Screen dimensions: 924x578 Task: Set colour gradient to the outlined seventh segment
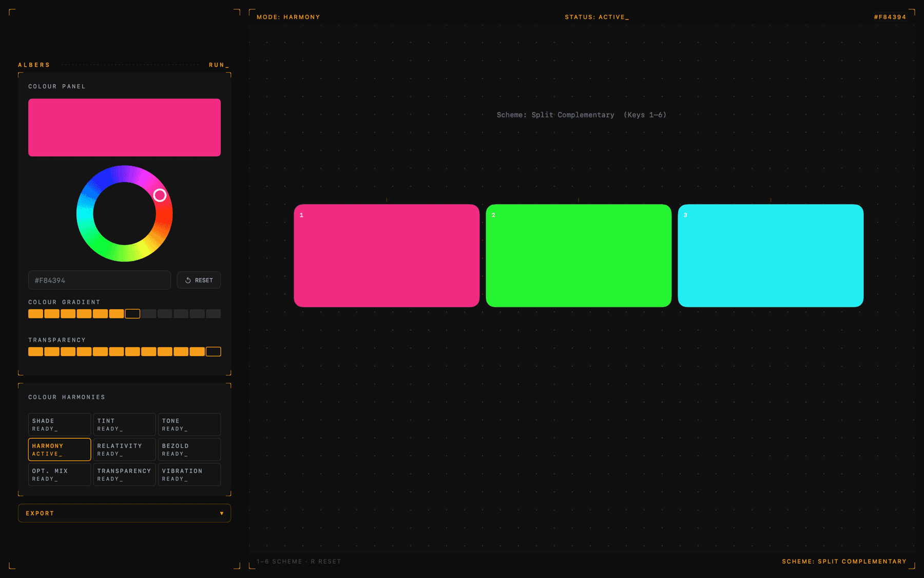132,314
